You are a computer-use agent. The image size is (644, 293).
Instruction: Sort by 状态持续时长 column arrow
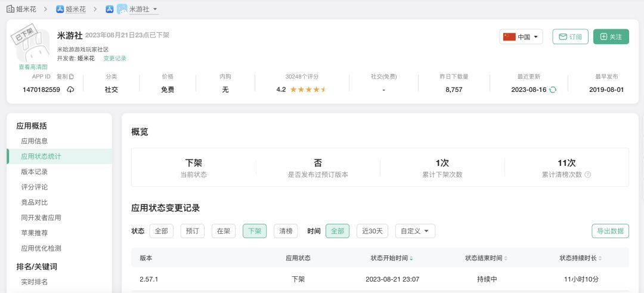600,258
